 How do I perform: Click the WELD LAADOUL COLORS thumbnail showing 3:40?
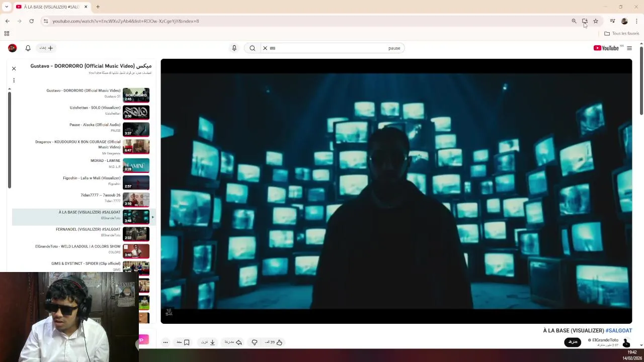136,251
